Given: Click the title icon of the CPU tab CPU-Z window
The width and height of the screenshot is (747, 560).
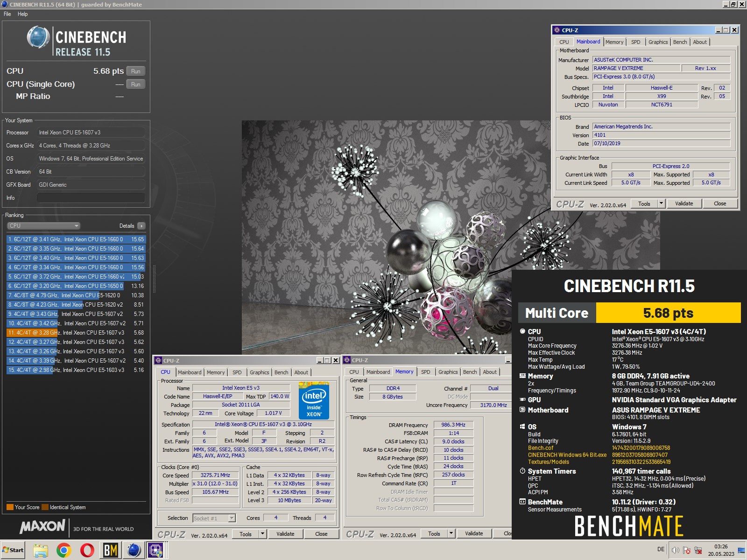Looking at the screenshot, I should tap(158, 360).
